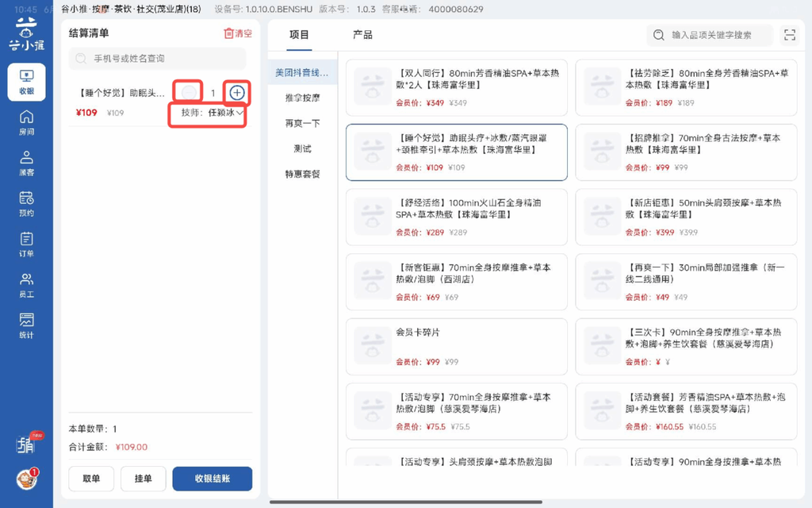812x508 pixels.
Task: Open the 订单 orders icon
Action: pyautogui.click(x=26, y=244)
